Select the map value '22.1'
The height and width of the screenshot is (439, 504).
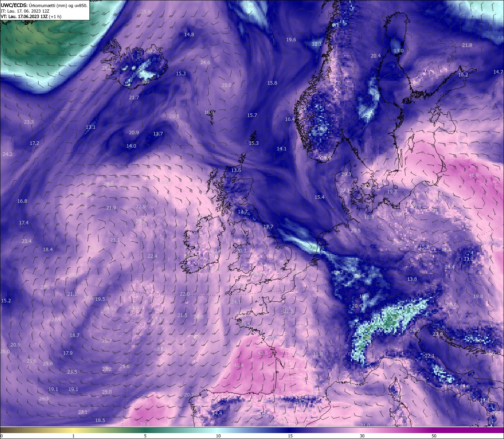coord(429,356)
